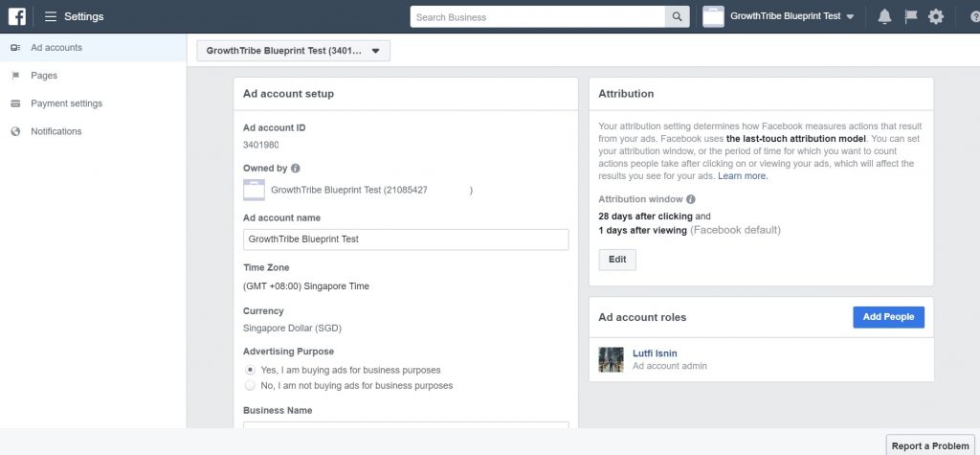Click the Ad account roles heading

click(x=642, y=317)
